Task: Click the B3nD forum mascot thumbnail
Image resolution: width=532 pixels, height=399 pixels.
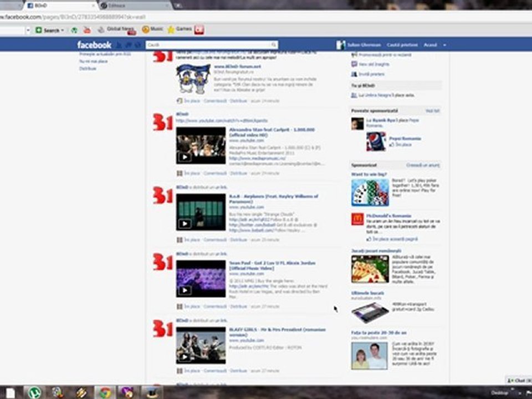Action: pos(193,79)
